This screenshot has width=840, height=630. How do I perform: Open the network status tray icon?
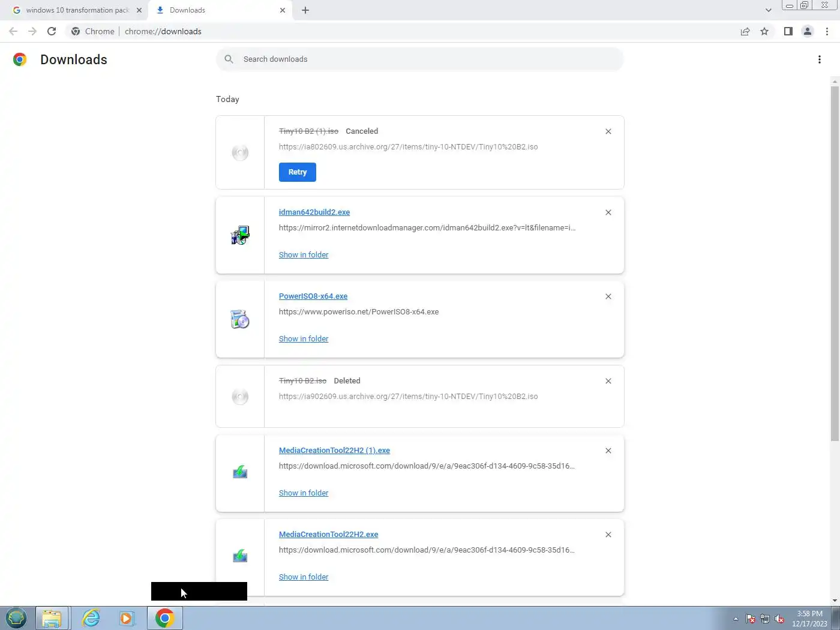(x=765, y=619)
